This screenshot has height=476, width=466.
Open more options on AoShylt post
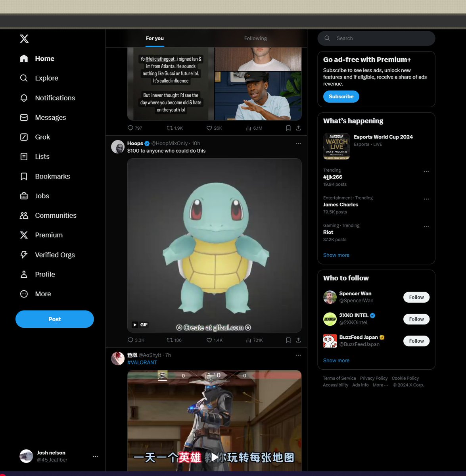tap(298, 355)
